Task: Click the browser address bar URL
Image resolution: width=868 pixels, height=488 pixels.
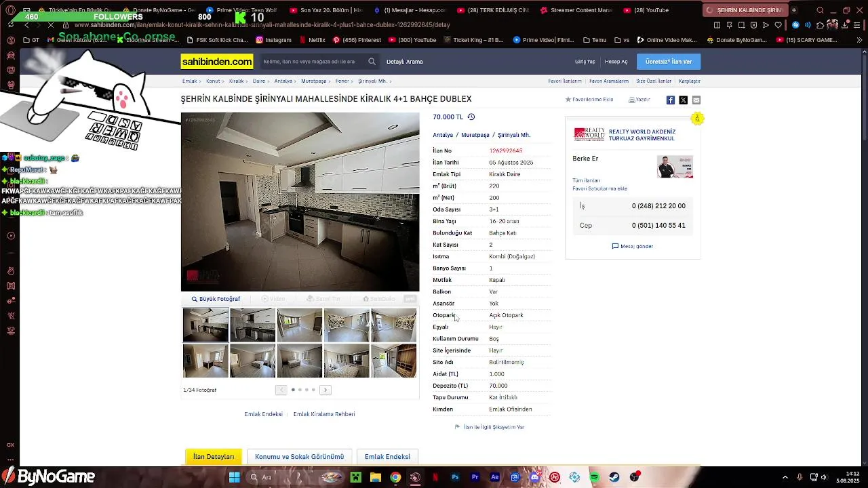Action: [x=262, y=25]
